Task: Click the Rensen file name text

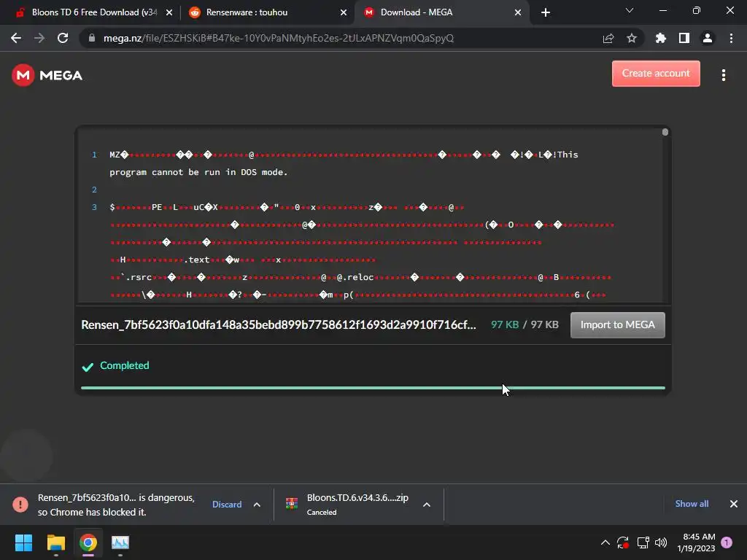Action: [x=279, y=324]
